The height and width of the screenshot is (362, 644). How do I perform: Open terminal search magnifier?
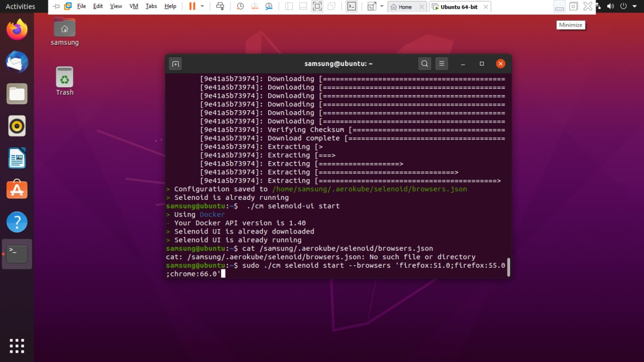(425, 64)
